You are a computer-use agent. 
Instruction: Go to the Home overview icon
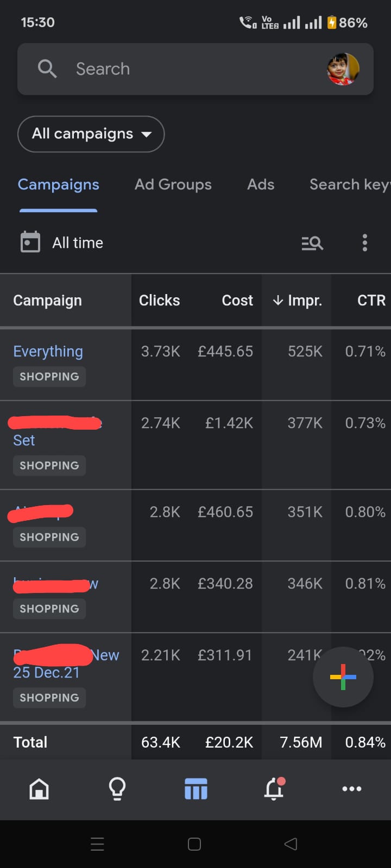[39, 789]
